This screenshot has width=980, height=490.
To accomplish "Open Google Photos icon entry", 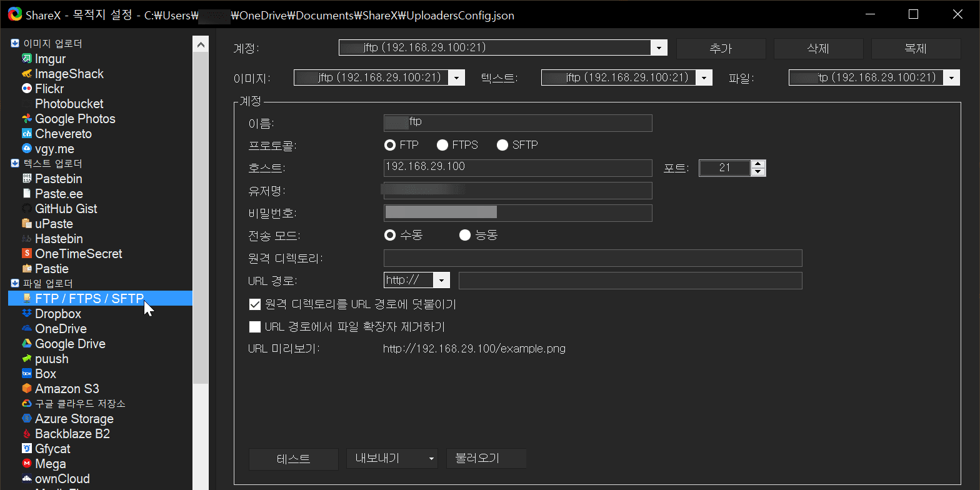I will point(27,119).
